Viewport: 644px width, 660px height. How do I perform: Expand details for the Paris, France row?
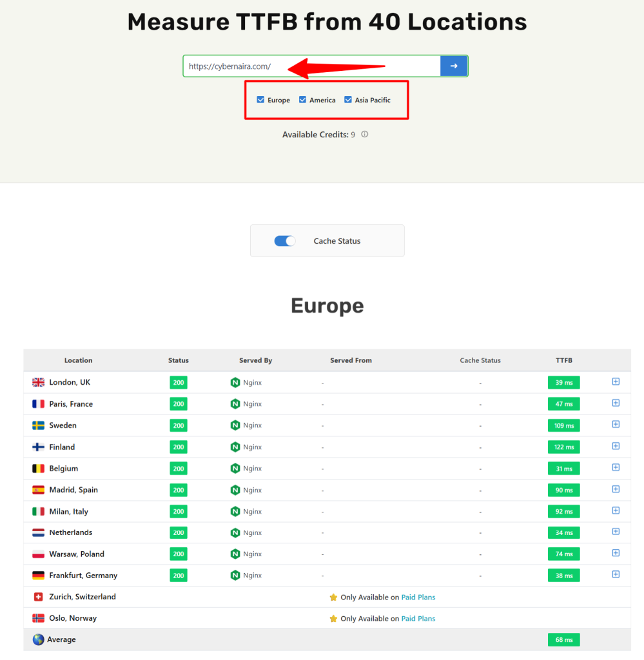pos(616,403)
